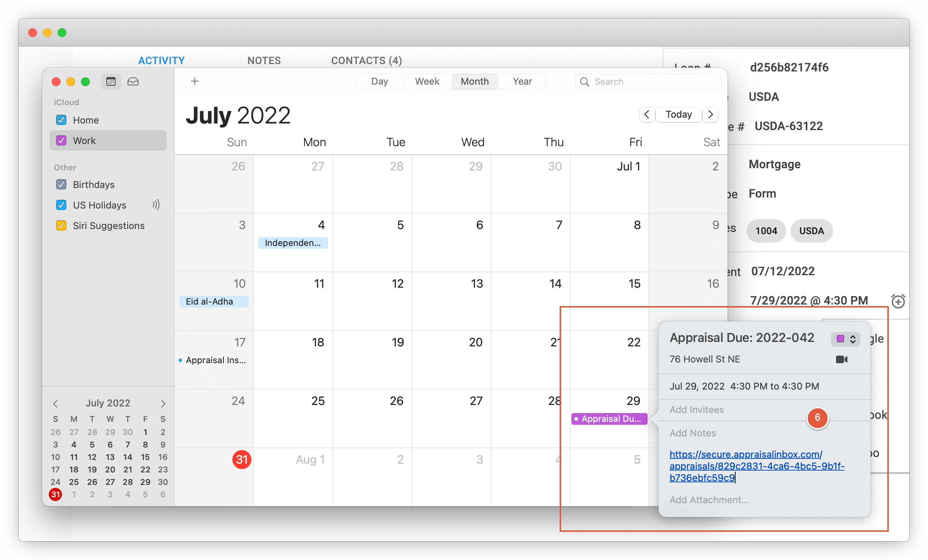Toggle the US Holidays calendar checkbox
928x560 pixels.
point(61,204)
